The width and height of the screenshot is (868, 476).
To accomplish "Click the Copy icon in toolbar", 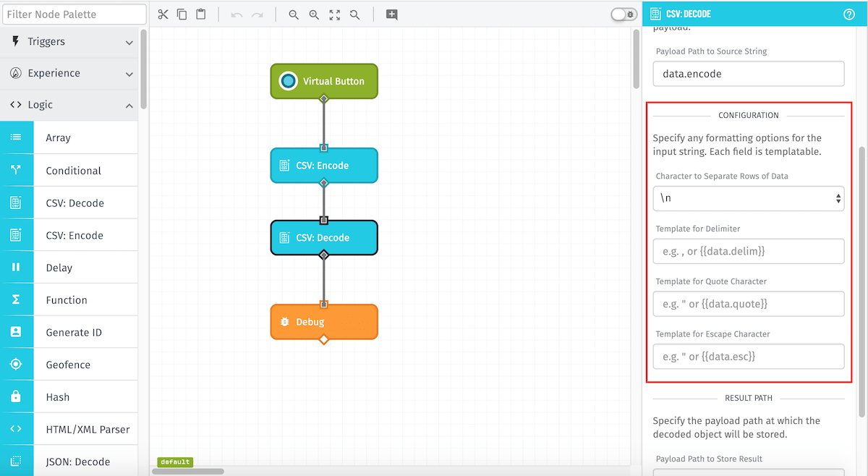I will 182,14.
